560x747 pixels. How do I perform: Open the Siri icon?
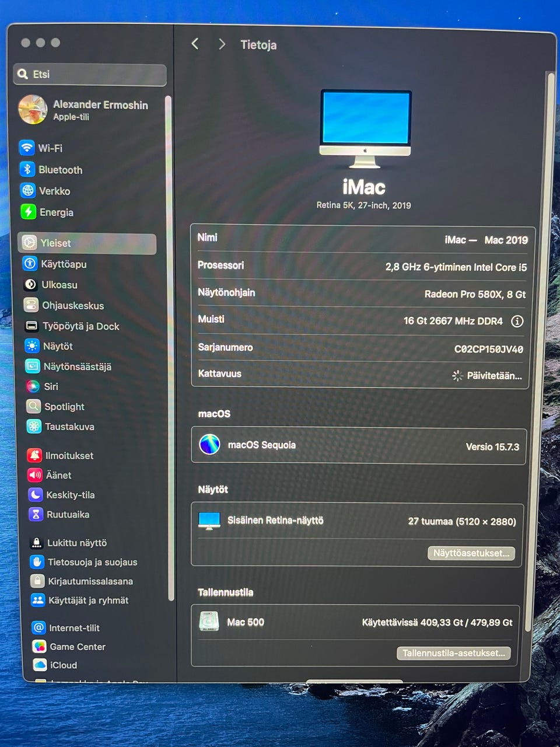point(33,386)
